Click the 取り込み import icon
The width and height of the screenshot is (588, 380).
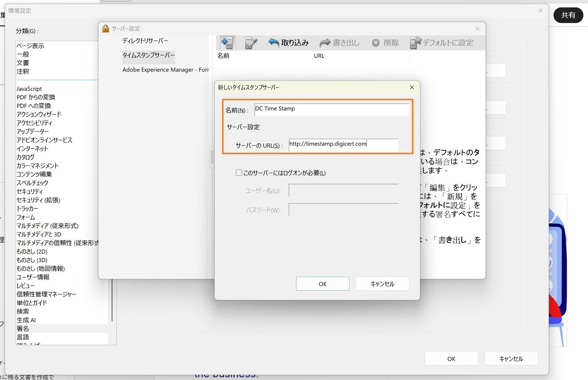288,42
